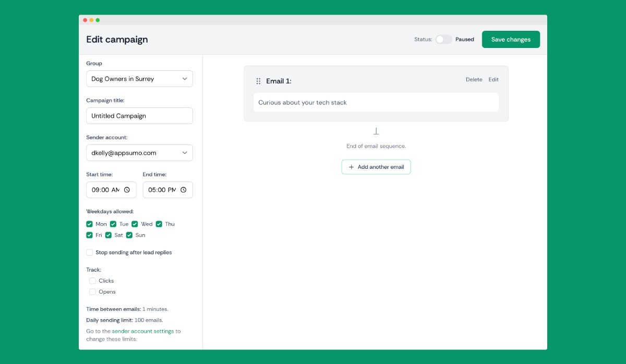
Task: Click the clock icon in End time field
Action: click(x=183, y=190)
